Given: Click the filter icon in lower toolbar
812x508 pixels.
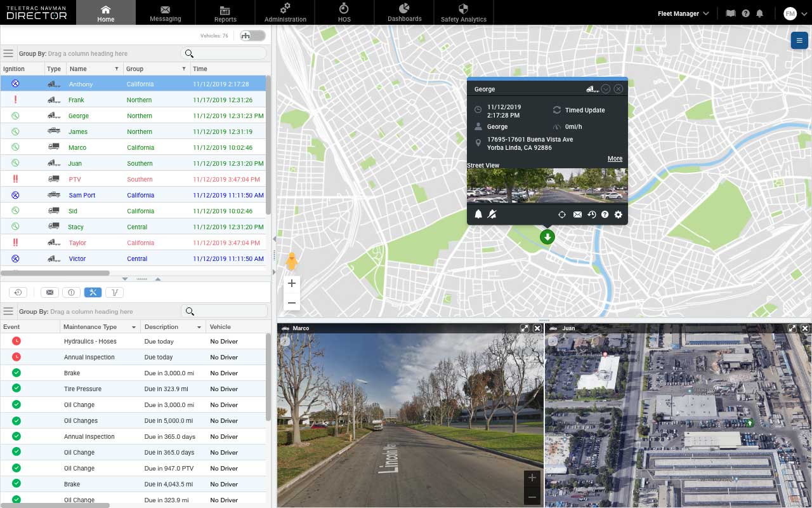Looking at the screenshot, I should tap(114, 292).
